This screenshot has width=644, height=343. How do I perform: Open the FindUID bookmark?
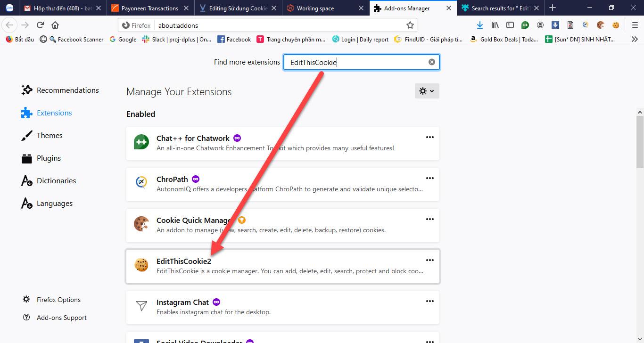(x=429, y=40)
